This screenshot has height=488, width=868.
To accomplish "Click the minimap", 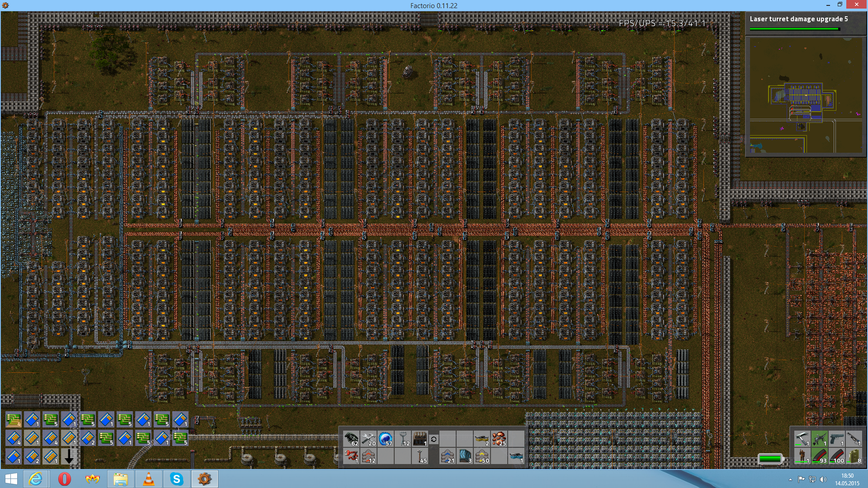I will click(x=806, y=96).
